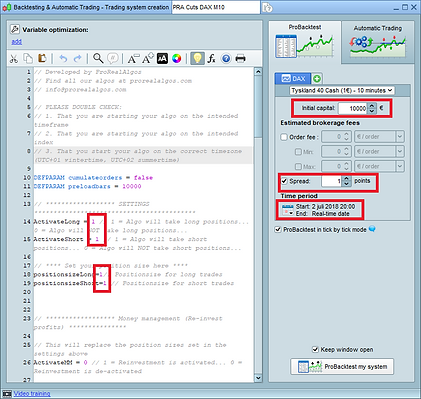Open the fx function library
The height and width of the screenshot is (399, 421).
tap(211, 59)
